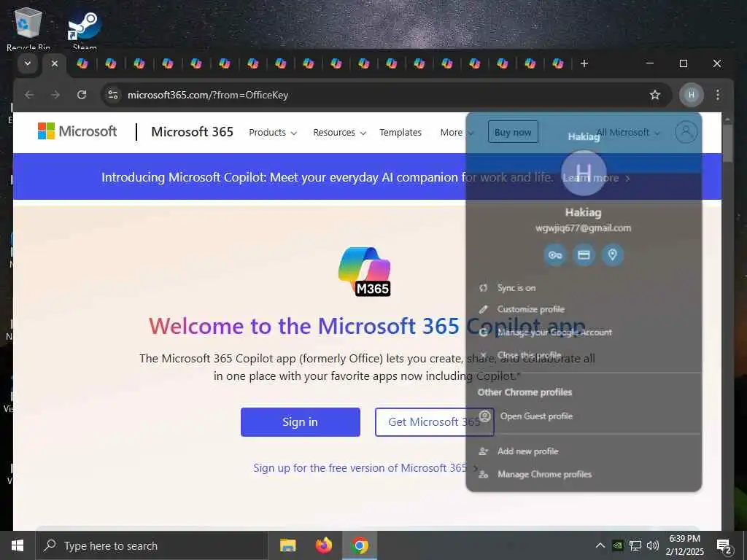Click Sync is on entry
The width and height of the screenshot is (747, 560).
584,287
